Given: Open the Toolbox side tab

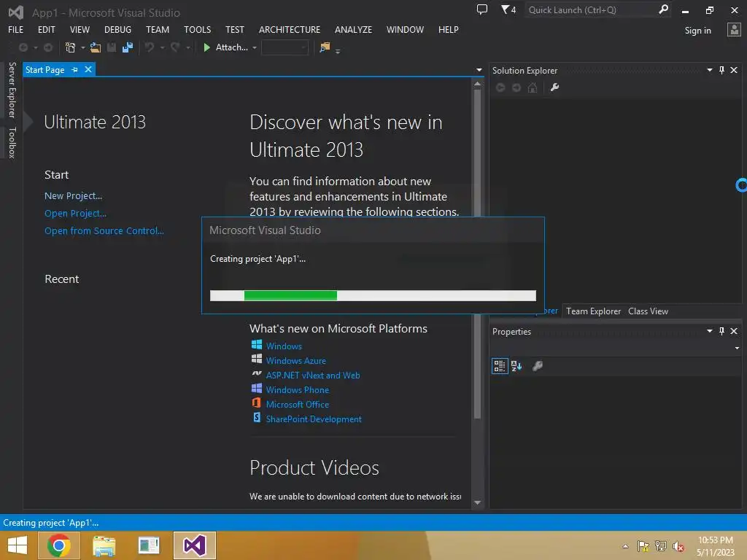Looking at the screenshot, I should click(12, 142).
